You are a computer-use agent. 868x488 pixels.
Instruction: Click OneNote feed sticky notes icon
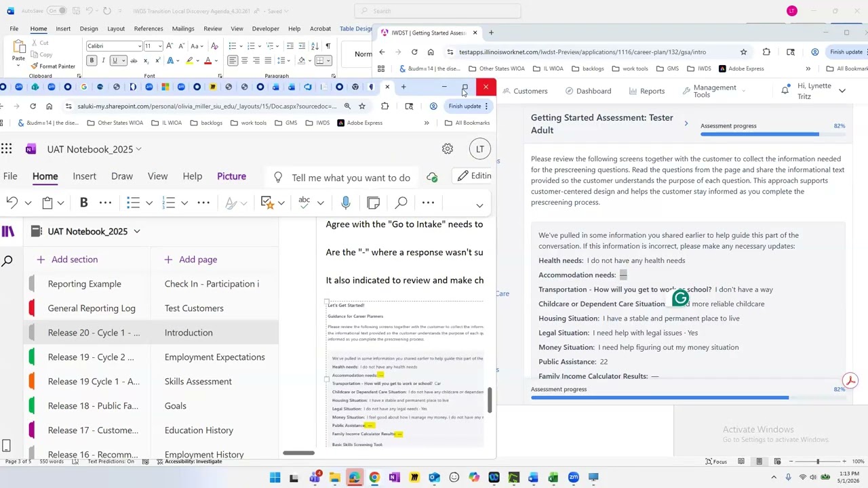(x=373, y=203)
